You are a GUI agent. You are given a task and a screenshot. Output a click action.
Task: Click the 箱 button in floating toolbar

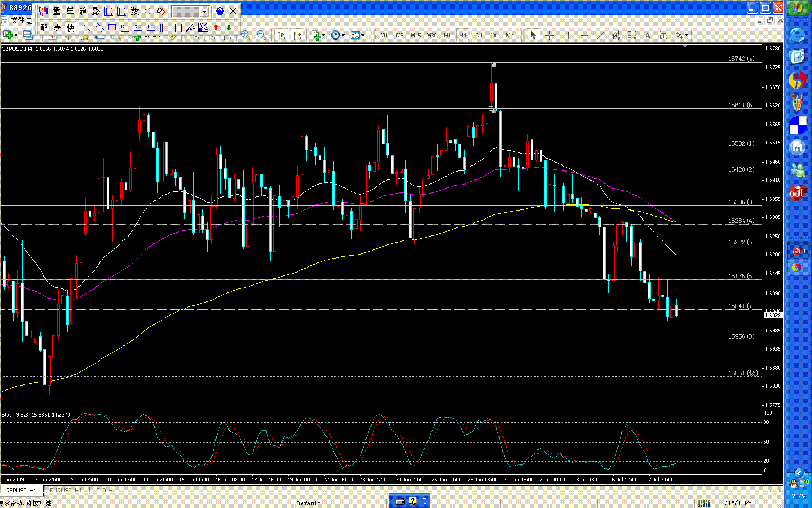[x=83, y=11]
